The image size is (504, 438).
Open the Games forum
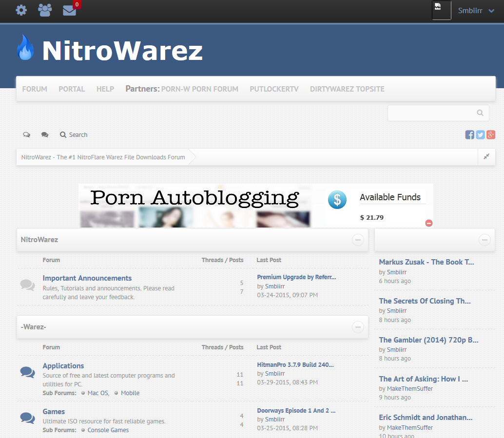pyautogui.click(x=54, y=412)
